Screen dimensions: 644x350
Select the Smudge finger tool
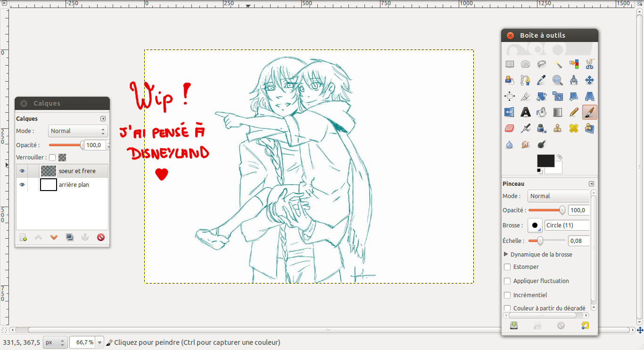click(x=526, y=144)
